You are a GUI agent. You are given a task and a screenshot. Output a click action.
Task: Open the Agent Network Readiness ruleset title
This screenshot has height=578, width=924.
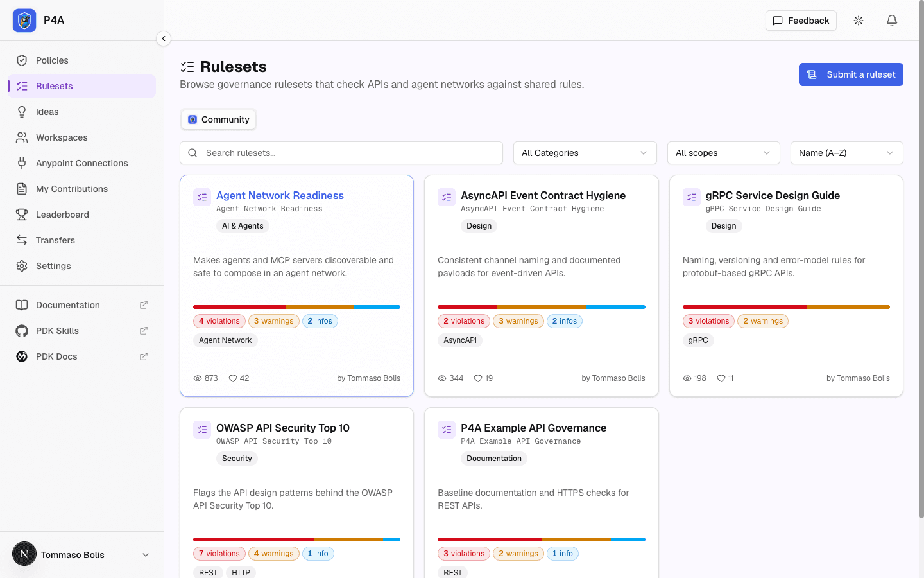[280, 195]
